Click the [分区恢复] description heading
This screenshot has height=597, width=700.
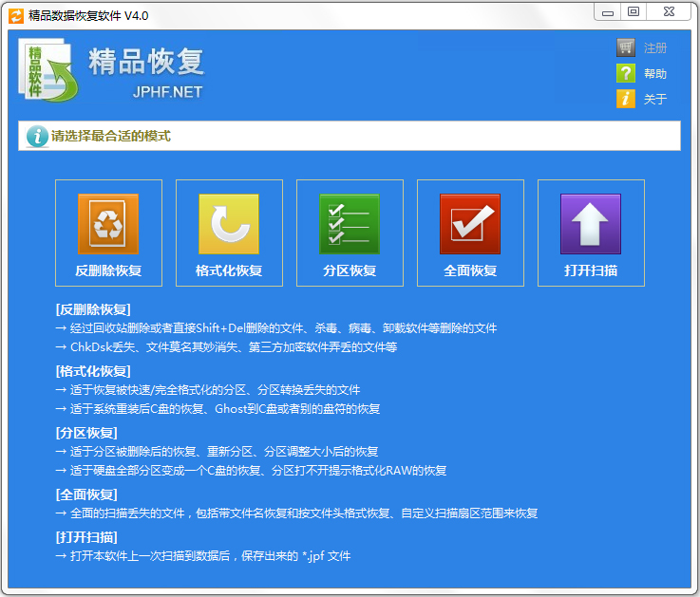(x=86, y=433)
